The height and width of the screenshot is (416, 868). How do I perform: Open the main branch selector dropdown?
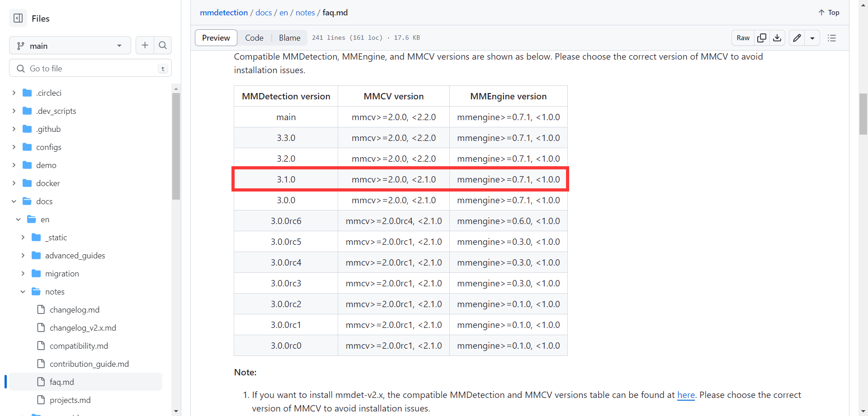70,45
